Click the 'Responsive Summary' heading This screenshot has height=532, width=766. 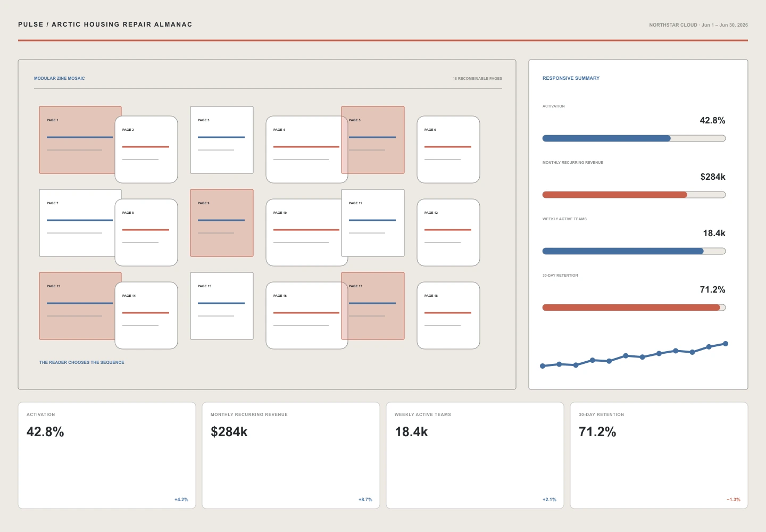[x=571, y=78]
